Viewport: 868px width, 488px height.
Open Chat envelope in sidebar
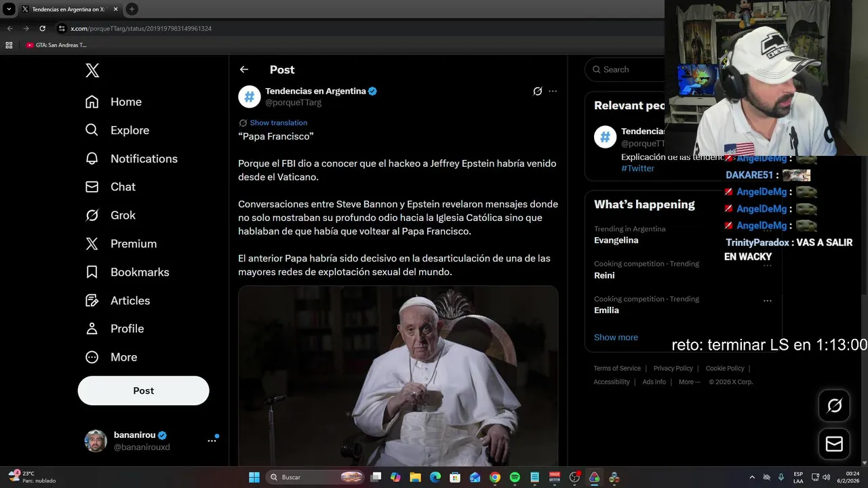(x=92, y=186)
